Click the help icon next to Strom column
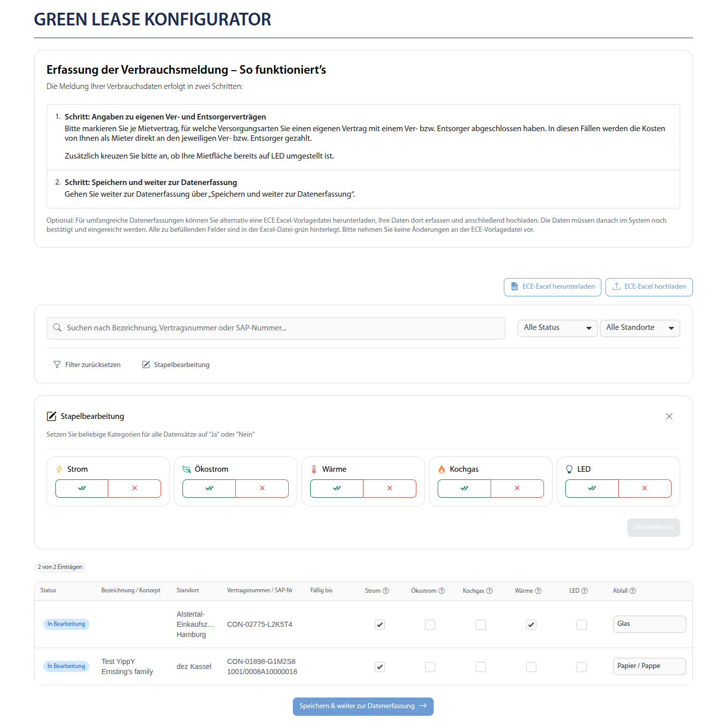This screenshot has width=728, height=728. tap(385, 590)
